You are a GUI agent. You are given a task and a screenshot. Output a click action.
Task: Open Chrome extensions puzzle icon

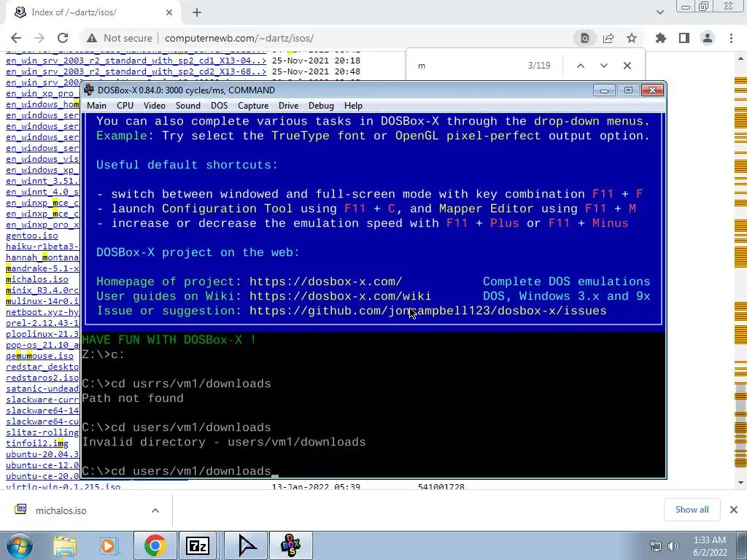[x=661, y=38]
